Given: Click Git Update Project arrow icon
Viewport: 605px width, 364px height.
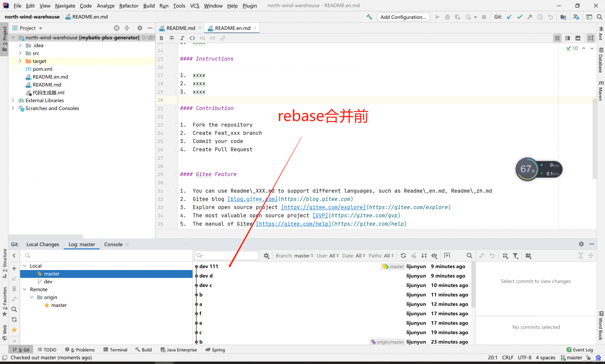Looking at the screenshot, I should (509, 17).
